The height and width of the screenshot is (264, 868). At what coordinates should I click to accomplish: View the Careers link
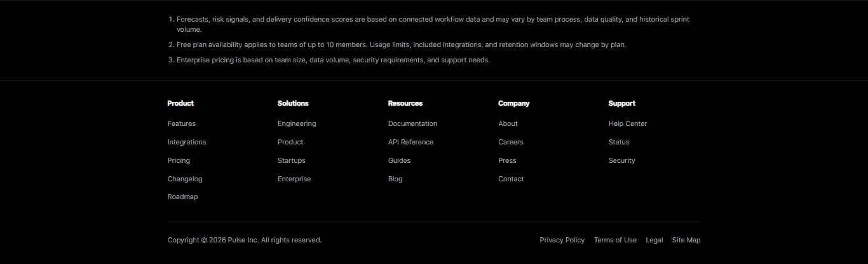[x=511, y=142]
